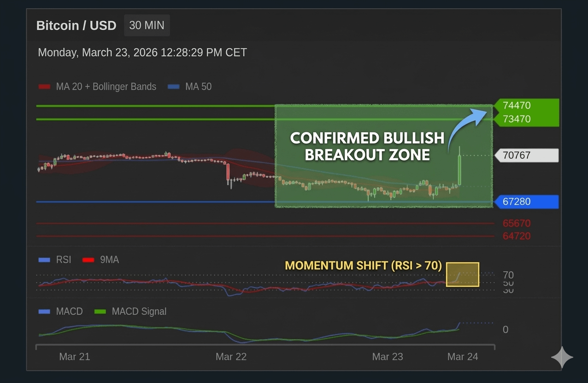This screenshot has width=588, height=383.
Task: Toggle the MA 50 legend entry
Action: 190,87
